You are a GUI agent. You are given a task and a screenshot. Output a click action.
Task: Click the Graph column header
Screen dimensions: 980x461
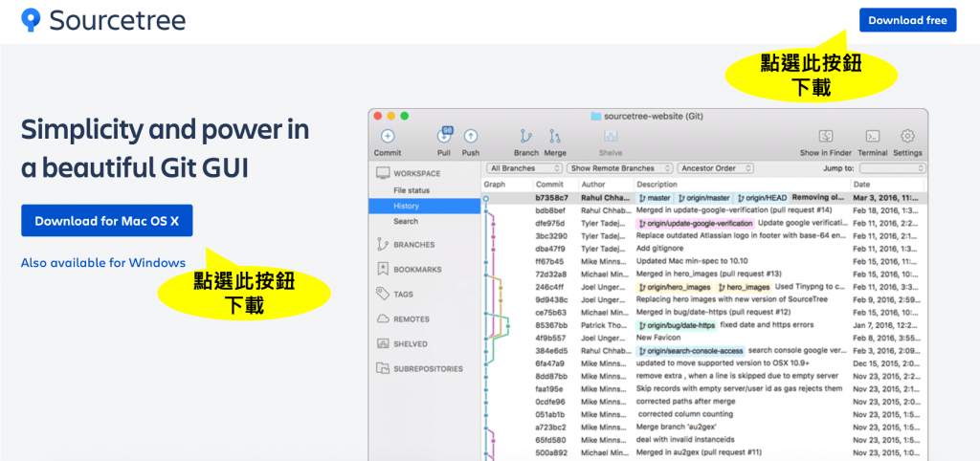click(x=495, y=185)
